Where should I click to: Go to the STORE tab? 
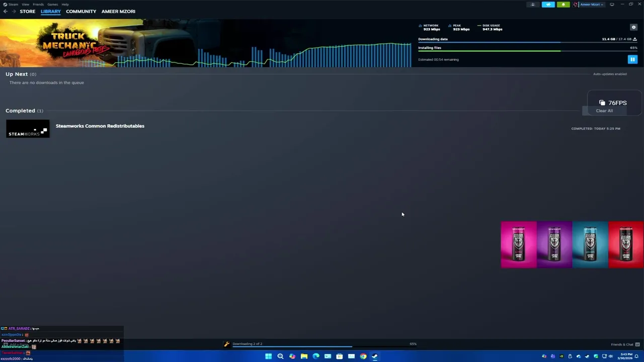point(28,11)
